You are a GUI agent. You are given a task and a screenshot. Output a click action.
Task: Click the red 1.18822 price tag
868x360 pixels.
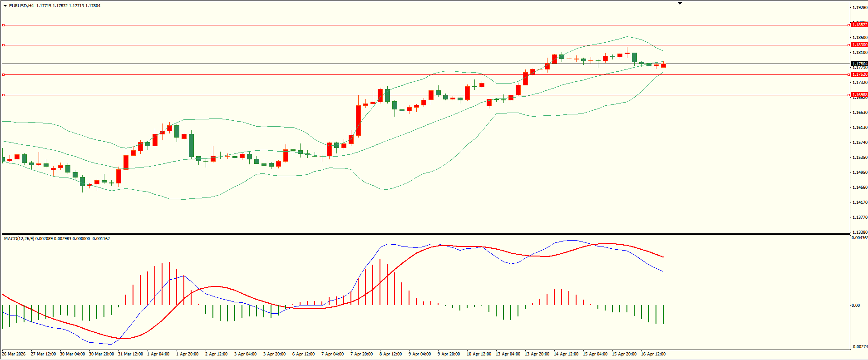[x=859, y=25]
